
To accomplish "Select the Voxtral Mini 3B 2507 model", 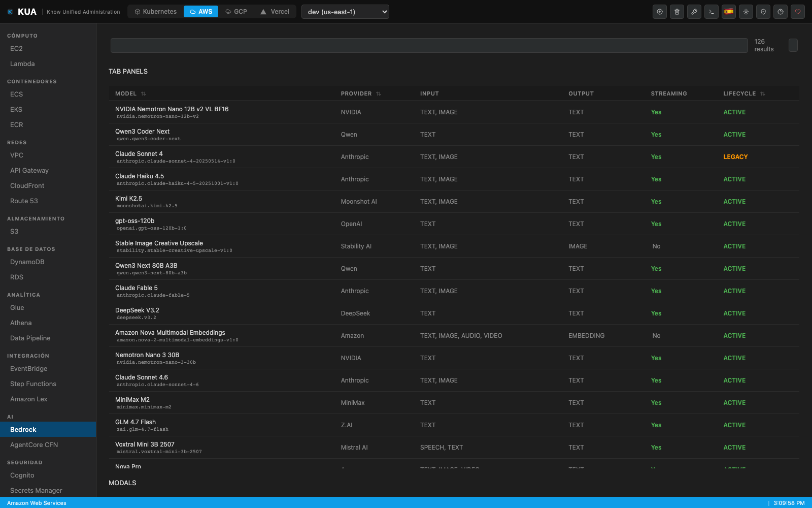I will click(x=454, y=448).
